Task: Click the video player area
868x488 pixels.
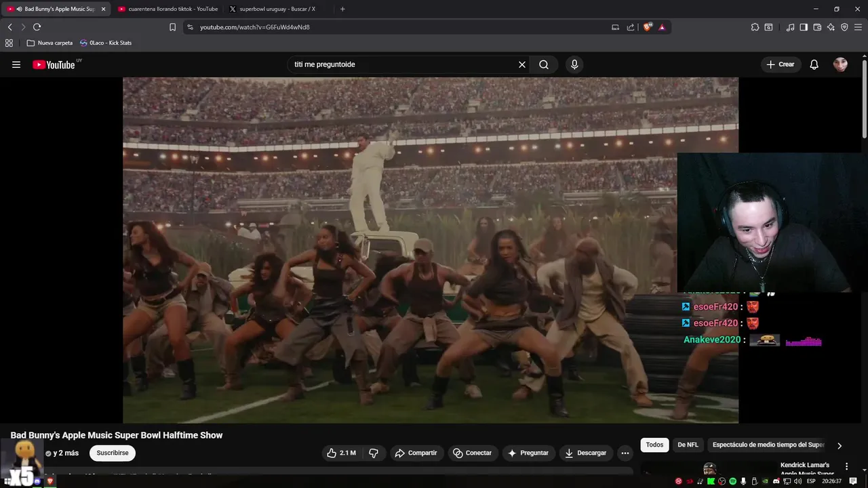Action: click(x=431, y=250)
